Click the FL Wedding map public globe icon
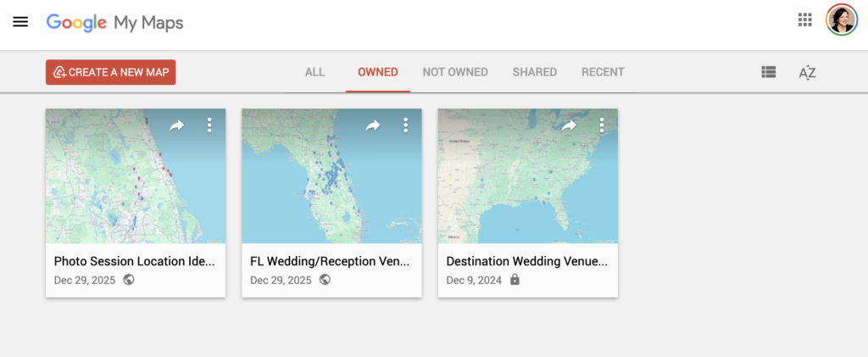 [x=325, y=280]
